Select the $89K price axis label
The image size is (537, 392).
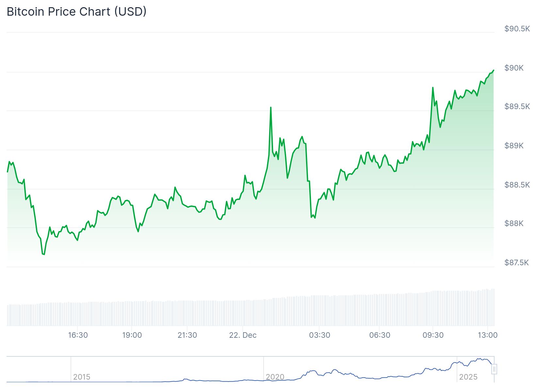[x=514, y=146]
